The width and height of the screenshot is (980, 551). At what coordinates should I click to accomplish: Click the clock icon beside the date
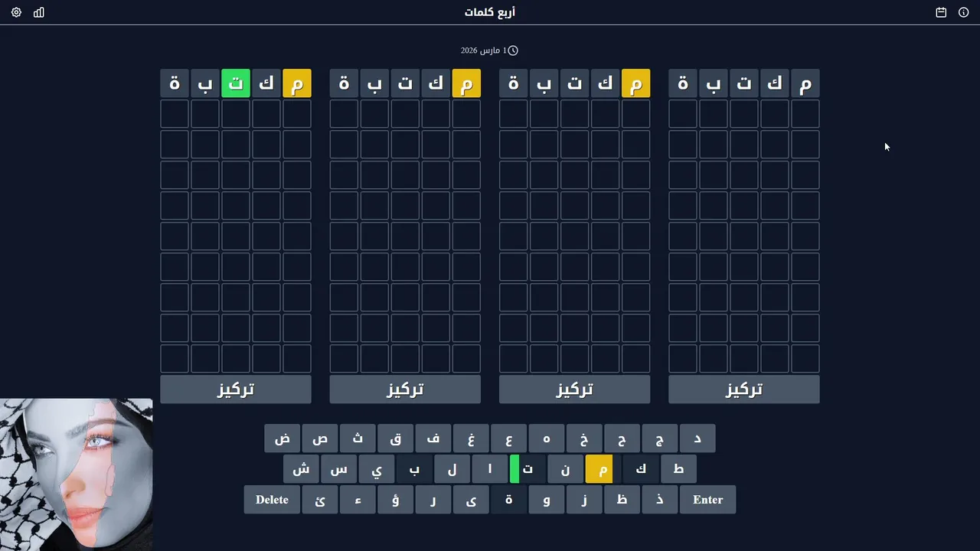click(x=513, y=51)
